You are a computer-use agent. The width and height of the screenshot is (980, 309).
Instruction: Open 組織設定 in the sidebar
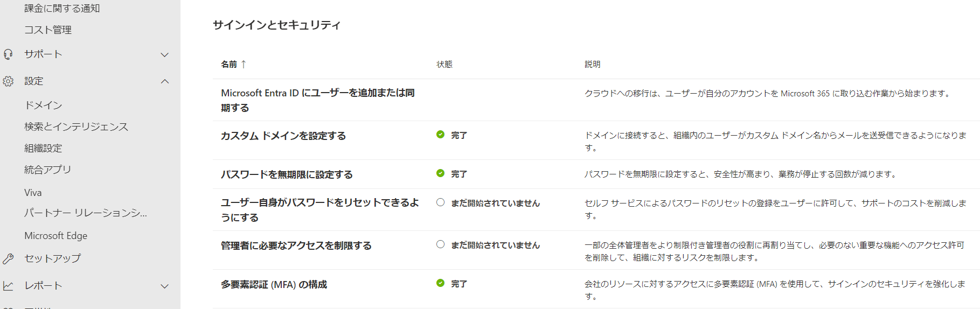tap(43, 149)
